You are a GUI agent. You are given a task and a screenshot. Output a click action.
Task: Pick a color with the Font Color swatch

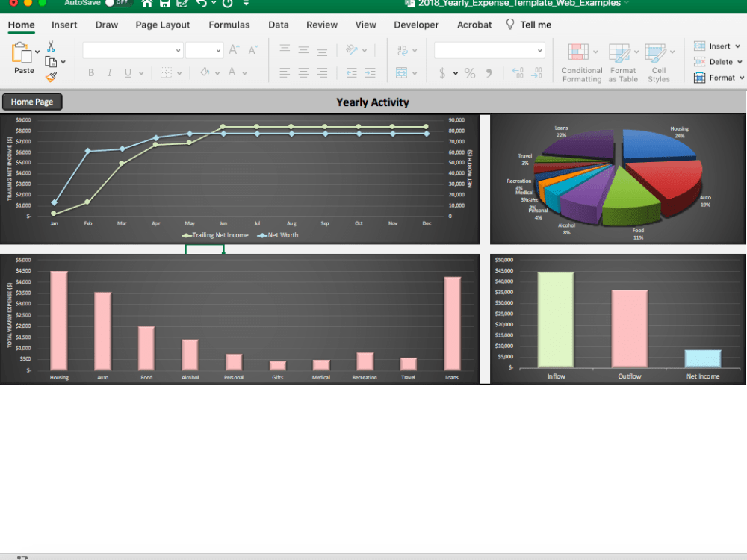point(232,72)
